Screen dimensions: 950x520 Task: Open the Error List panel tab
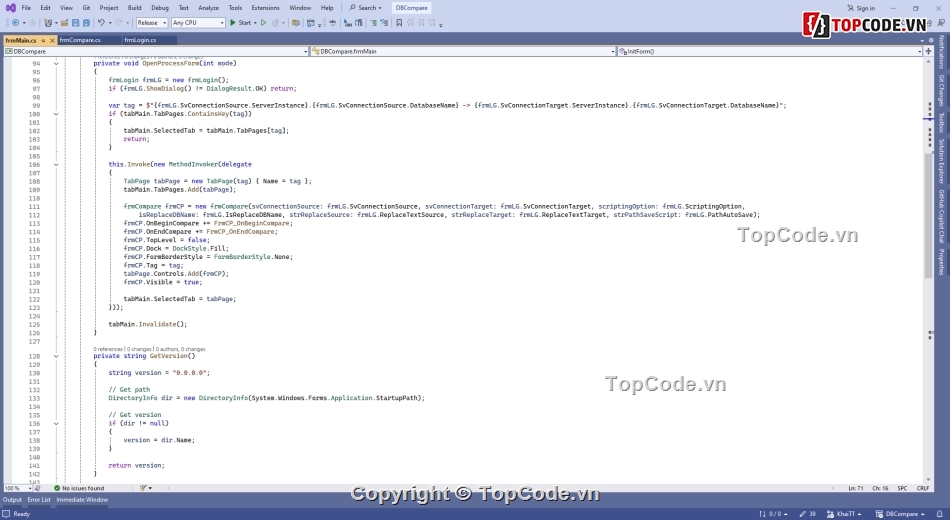[39, 500]
